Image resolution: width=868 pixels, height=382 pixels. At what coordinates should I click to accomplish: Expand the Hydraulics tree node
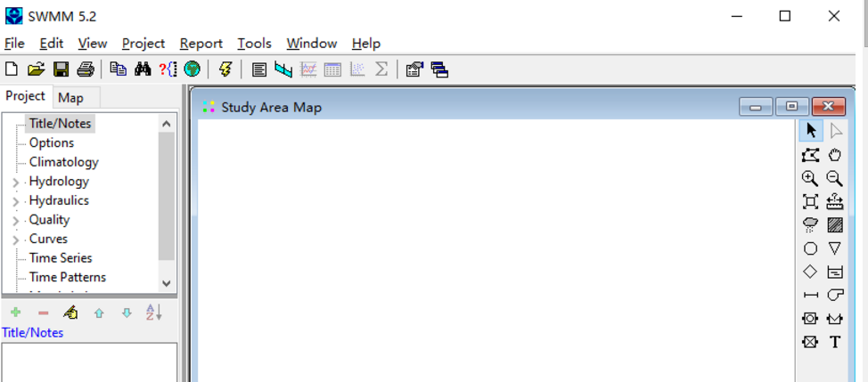tap(15, 201)
